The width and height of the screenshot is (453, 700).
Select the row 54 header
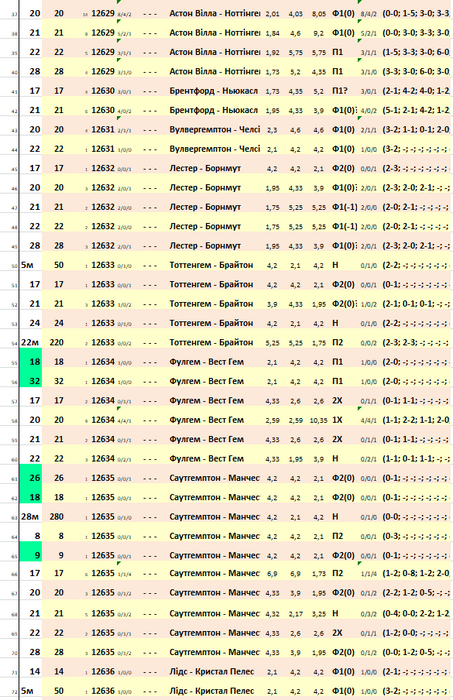pos(14,344)
